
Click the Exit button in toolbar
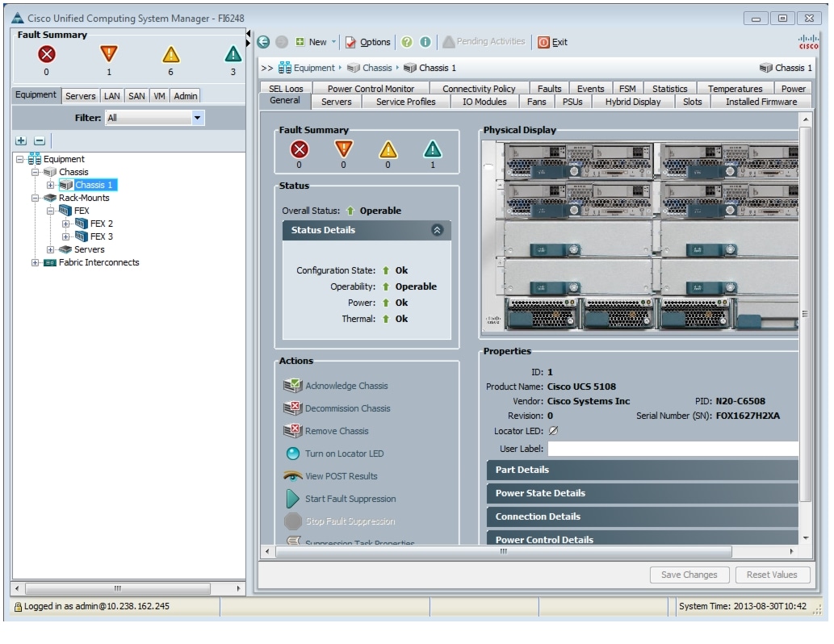[553, 42]
